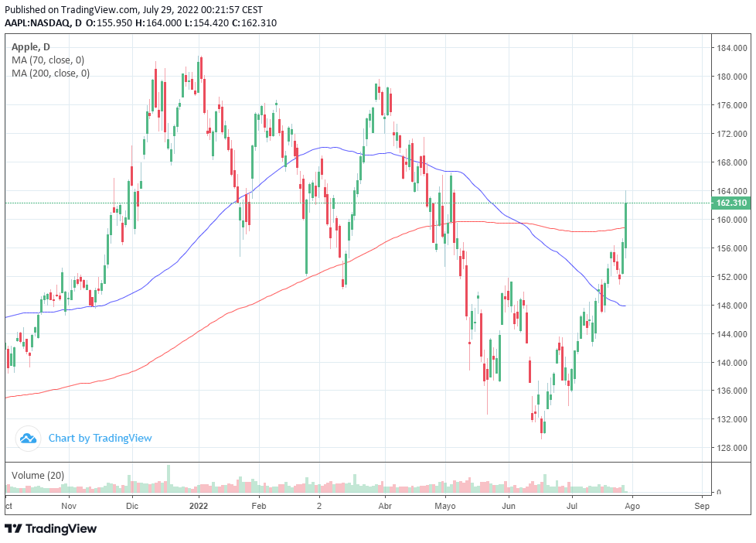This screenshot has height=543, width=756.
Task: Click the 180.000 price axis label
Action: (x=732, y=77)
